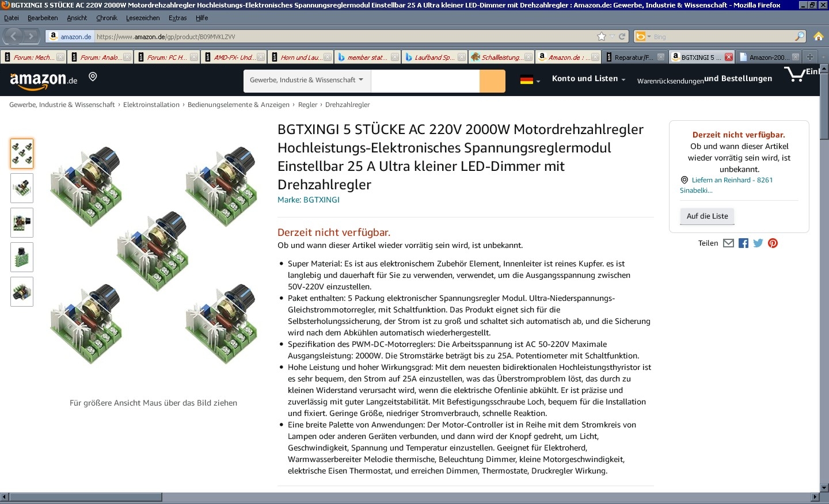Select the fifth product thumbnail
Screen dimensions: 829x504
(x=22, y=292)
